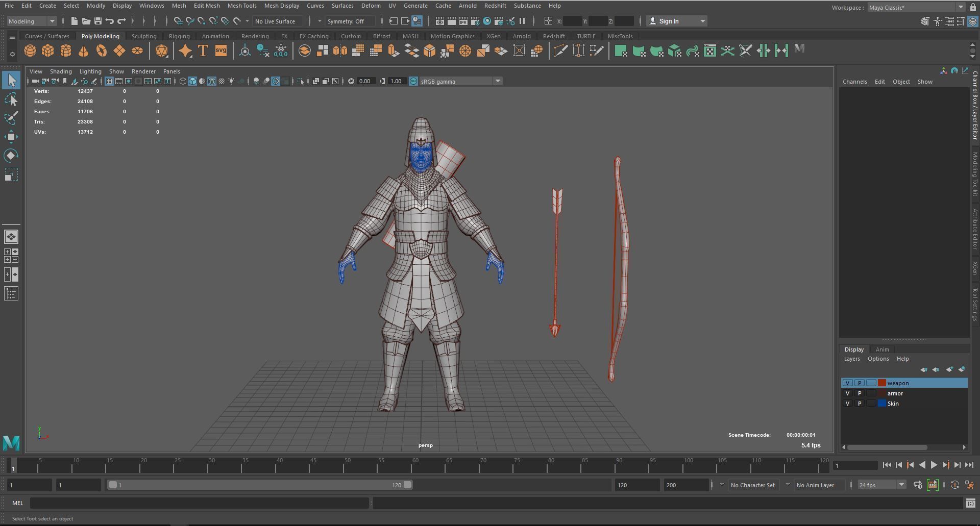Click the Freeze Transformations shelf icon
980x526 pixels.
pyautogui.click(x=281, y=51)
